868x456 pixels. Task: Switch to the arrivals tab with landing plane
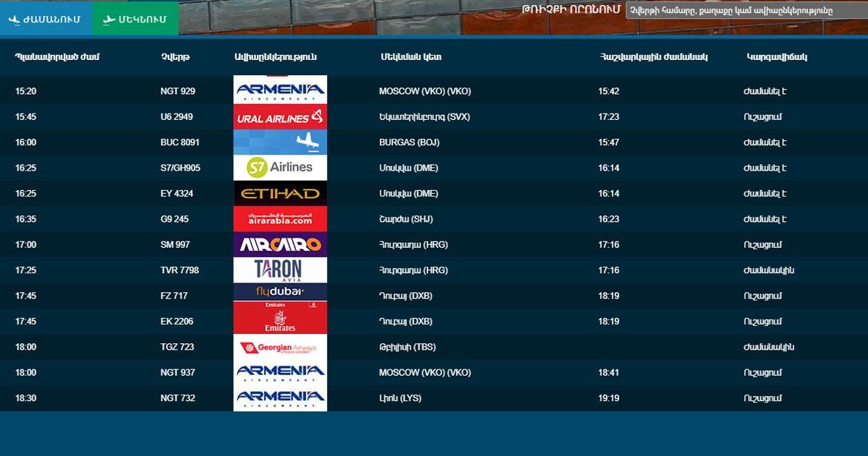pos(45,19)
